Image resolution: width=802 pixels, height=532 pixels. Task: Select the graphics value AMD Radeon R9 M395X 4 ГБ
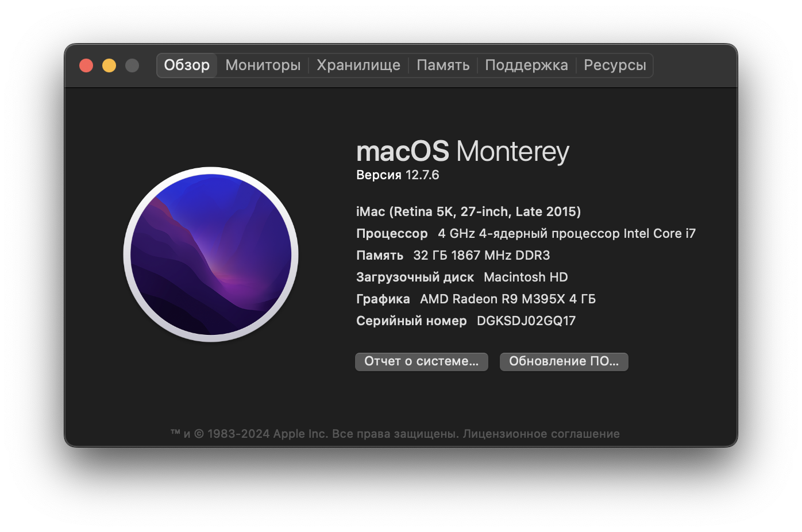508,299
